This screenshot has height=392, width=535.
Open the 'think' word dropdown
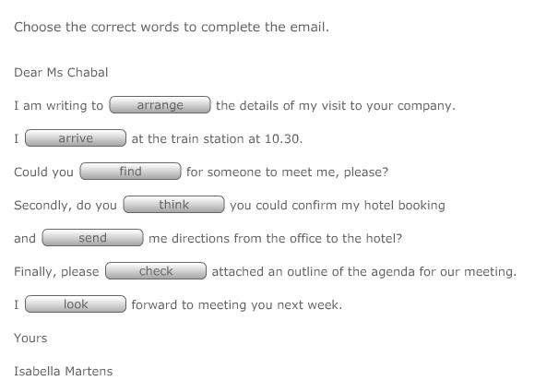coord(173,205)
